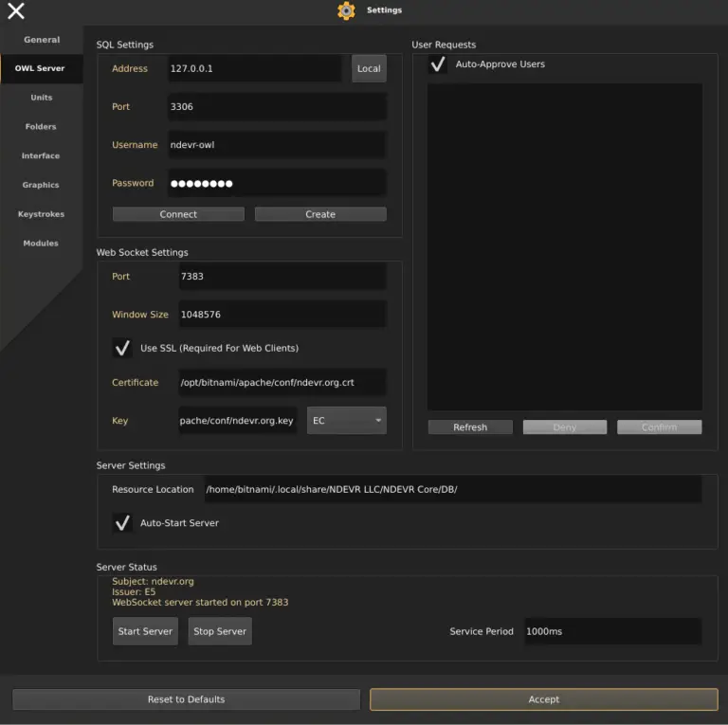Click the Create database button
This screenshot has width=728, height=725.
click(x=320, y=214)
